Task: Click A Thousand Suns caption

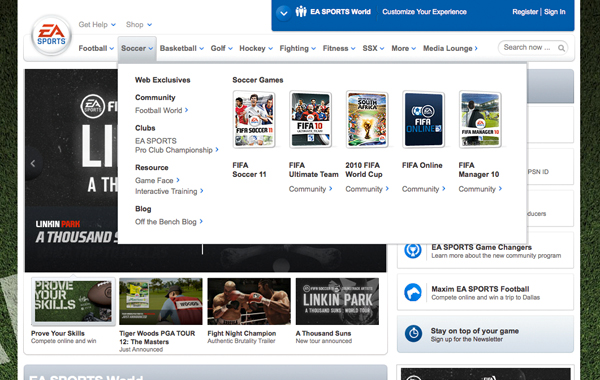Action: tap(323, 333)
